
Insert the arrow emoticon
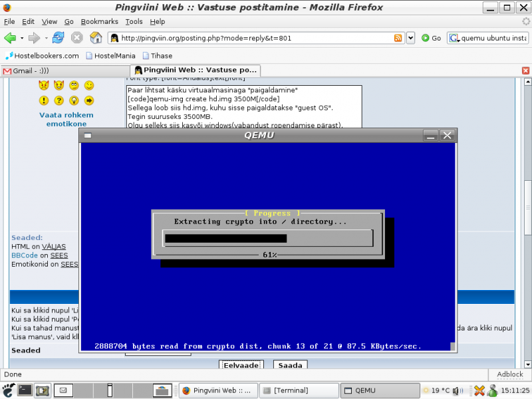tap(89, 100)
